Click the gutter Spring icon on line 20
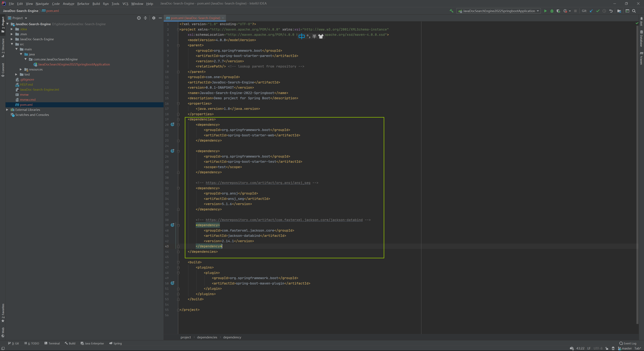 (x=173, y=124)
